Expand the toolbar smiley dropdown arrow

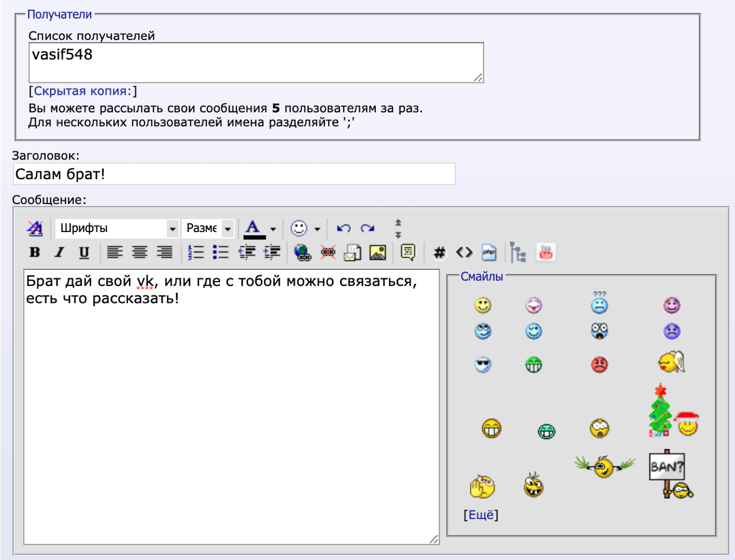317,228
